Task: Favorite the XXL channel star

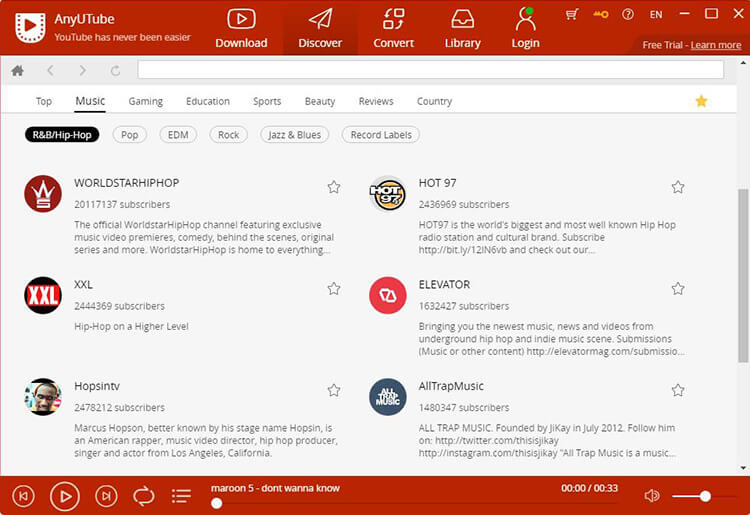Action: 334,288
